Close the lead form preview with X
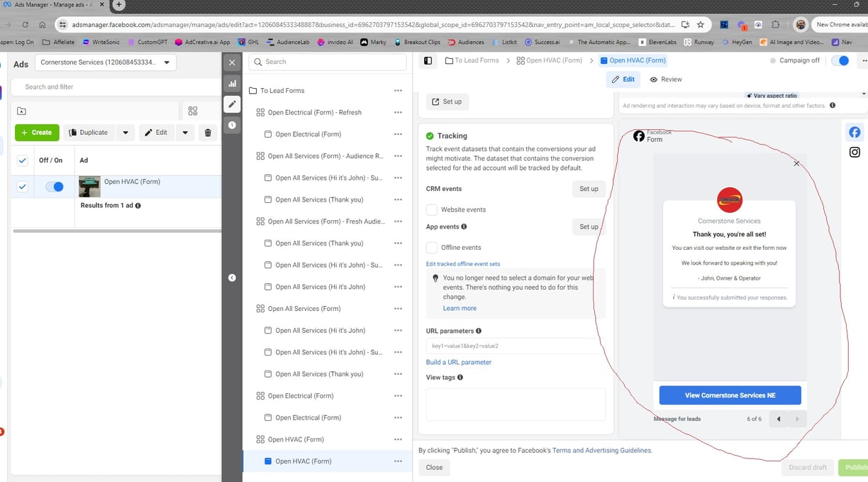 (796, 163)
